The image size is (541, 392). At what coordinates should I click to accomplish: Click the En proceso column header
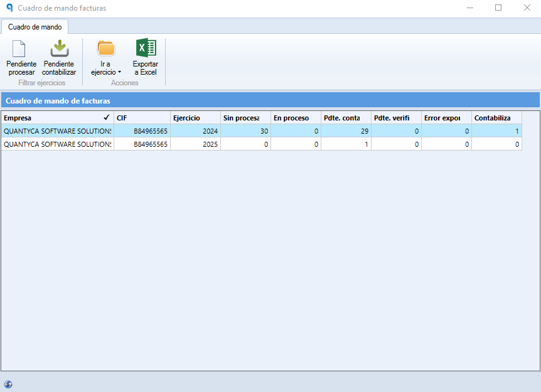[296, 118]
